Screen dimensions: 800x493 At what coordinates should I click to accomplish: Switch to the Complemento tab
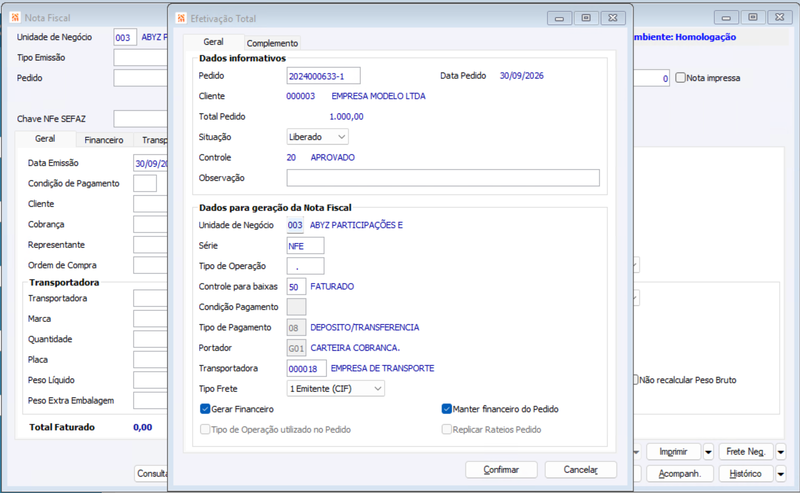[x=272, y=43]
